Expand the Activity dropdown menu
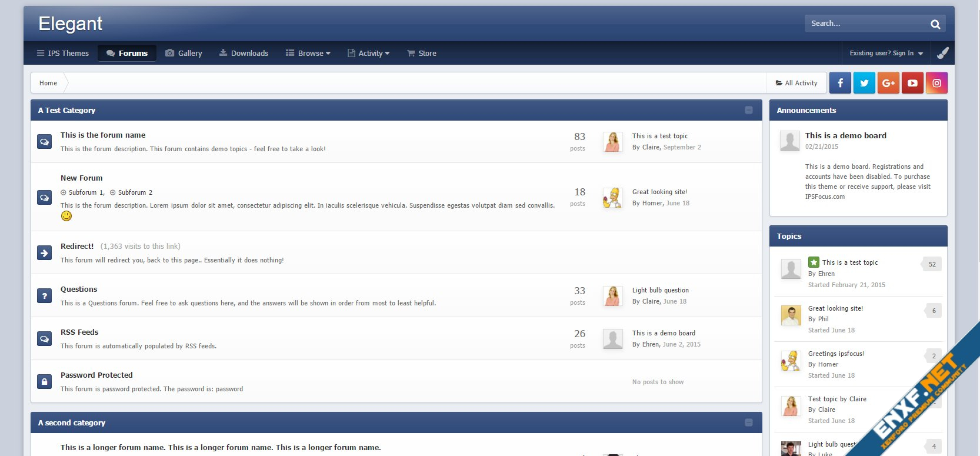 click(369, 54)
